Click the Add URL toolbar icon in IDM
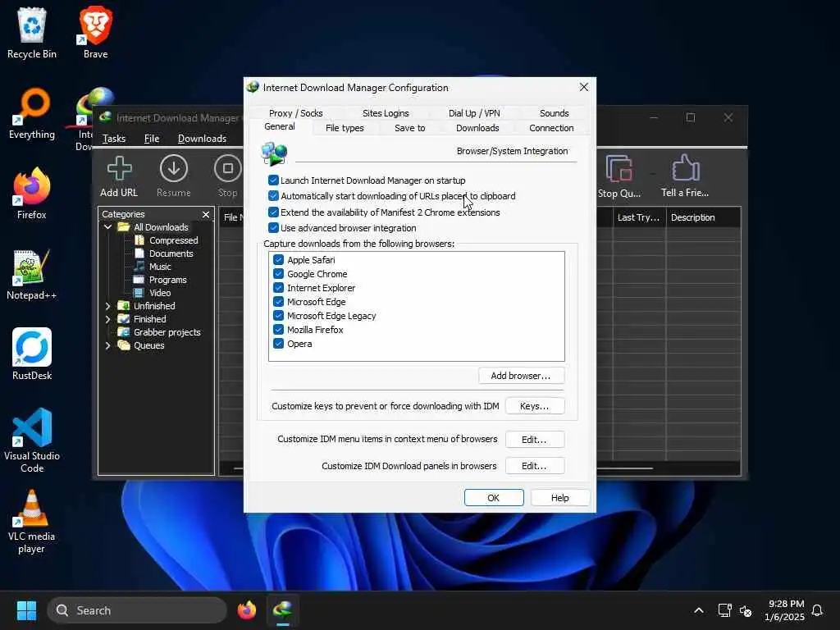840x630 pixels. 119,176
